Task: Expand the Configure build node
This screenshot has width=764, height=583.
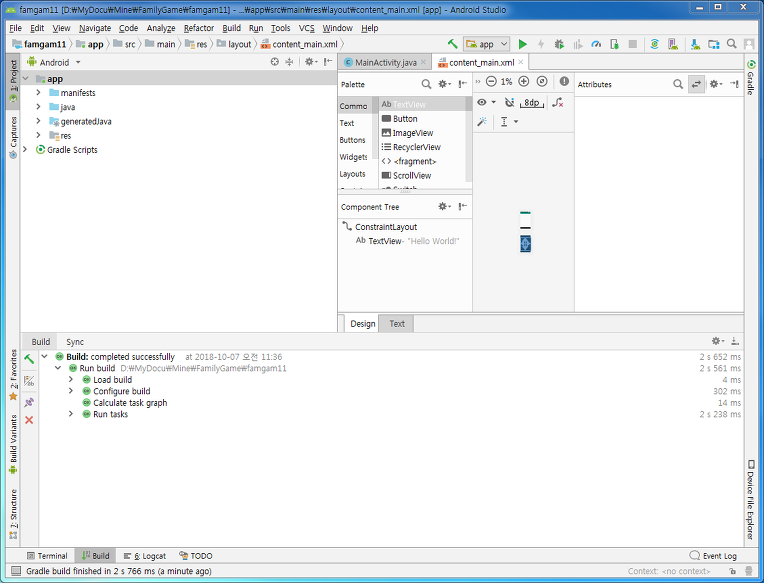Action: click(71, 391)
